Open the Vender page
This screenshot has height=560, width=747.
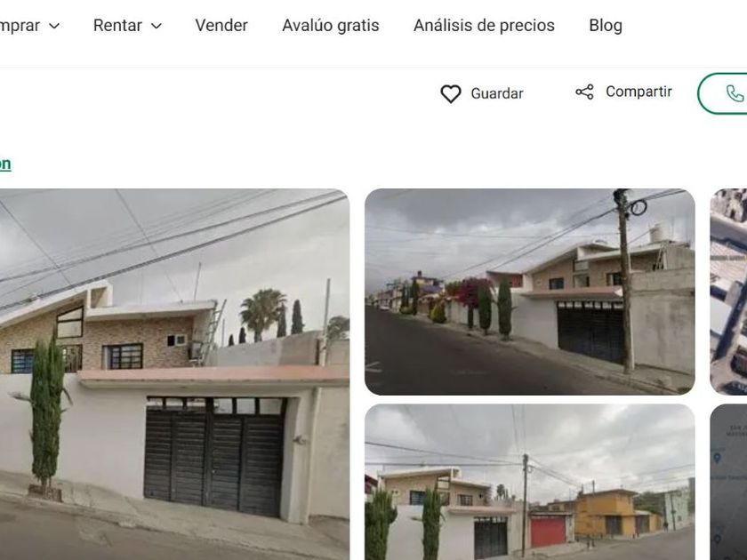[x=221, y=25]
